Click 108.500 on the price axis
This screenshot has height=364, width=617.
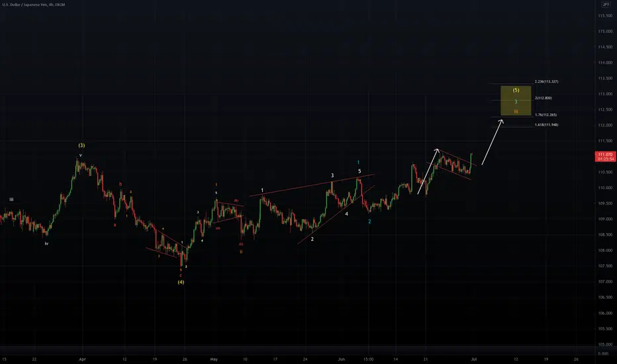point(605,234)
